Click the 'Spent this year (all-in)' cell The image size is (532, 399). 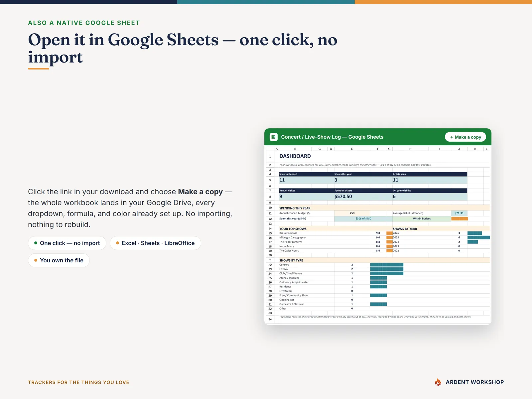306,219
